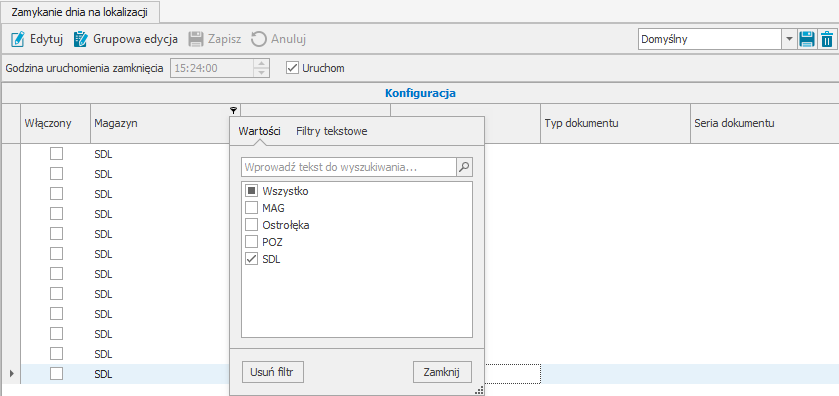Switch to the Filtry tekstowe tab

coord(332,131)
